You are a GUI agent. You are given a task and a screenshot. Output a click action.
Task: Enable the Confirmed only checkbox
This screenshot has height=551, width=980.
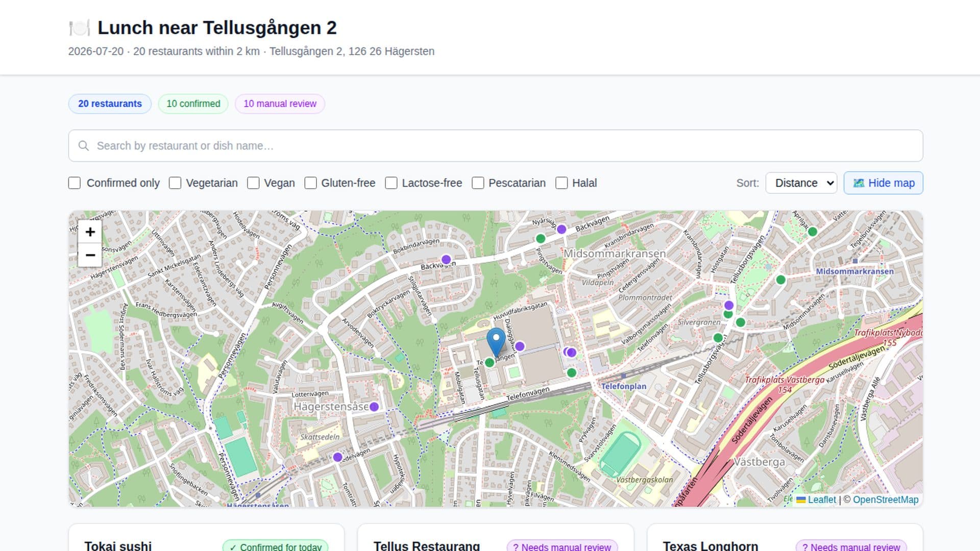coord(75,183)
